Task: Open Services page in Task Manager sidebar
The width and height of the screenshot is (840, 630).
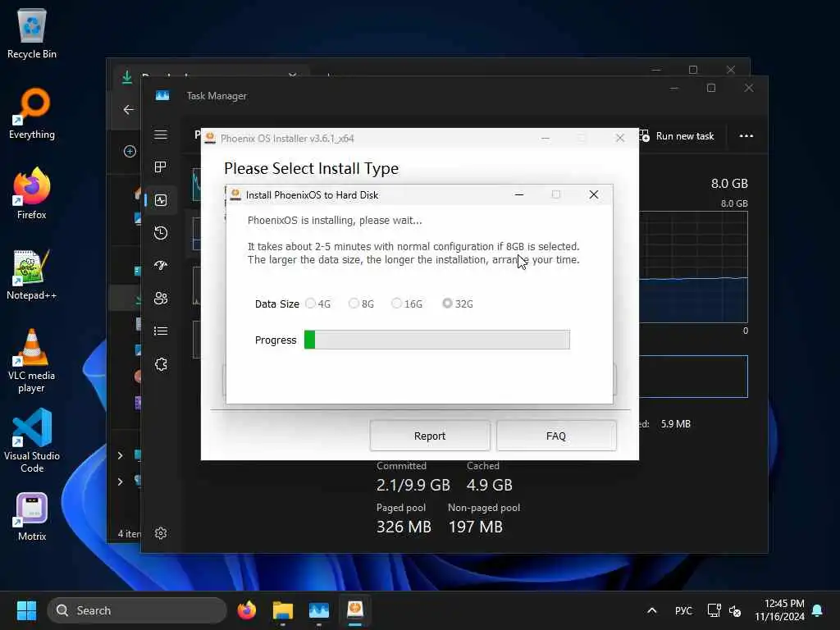Action: pyautogui.click(x=161, y=364)
